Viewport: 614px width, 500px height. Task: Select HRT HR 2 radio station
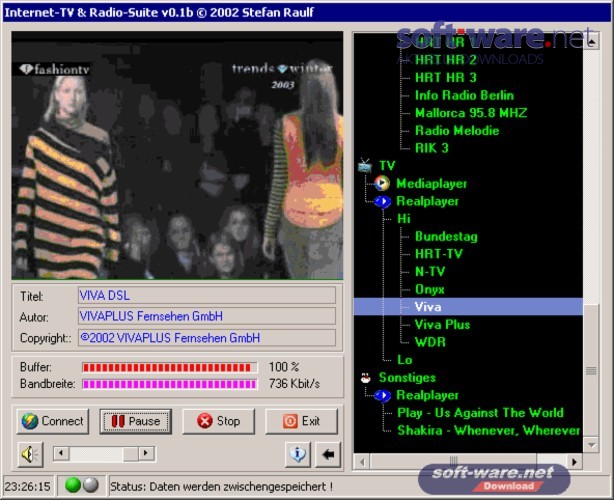click(x=446, y=60)
